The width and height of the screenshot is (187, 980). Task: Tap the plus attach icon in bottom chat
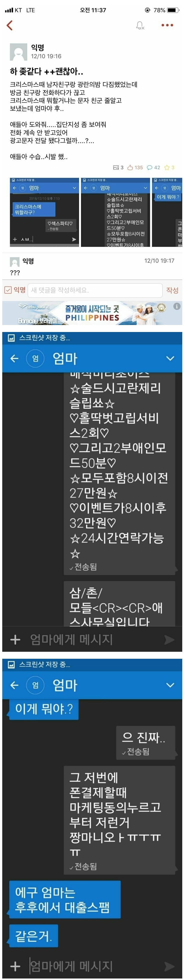(x=15, y=966)
